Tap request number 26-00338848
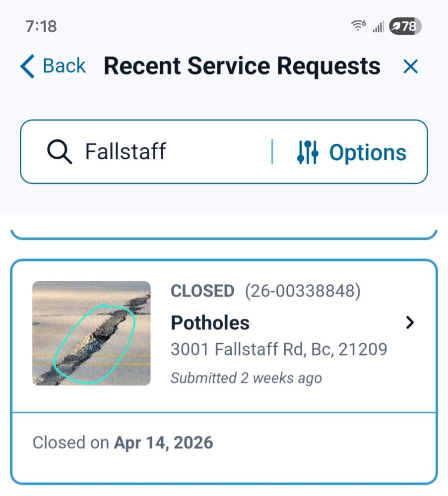Screen dimensions: 448x496 [x=303, y=291]
